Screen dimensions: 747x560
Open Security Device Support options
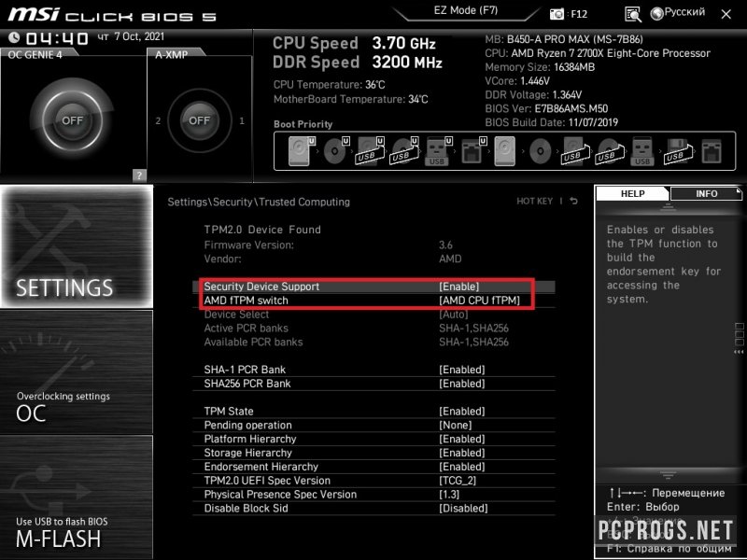[x=373, y=287]
